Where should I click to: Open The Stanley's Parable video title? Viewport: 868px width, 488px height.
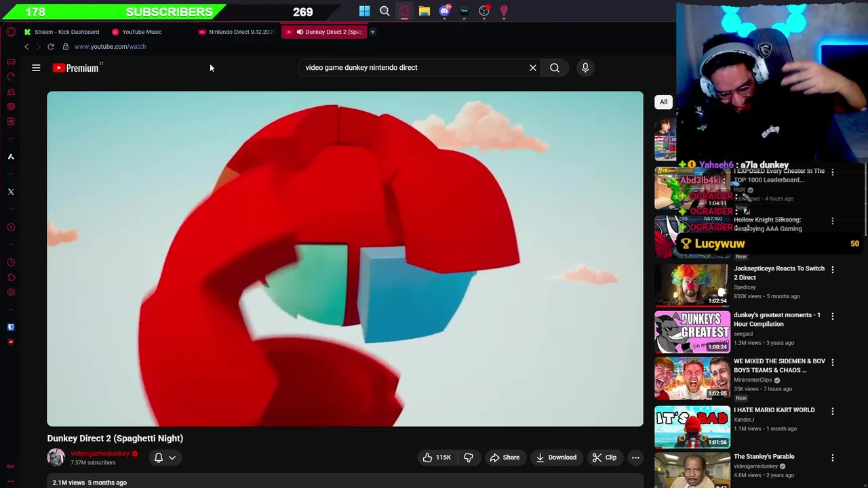[764, 457]
